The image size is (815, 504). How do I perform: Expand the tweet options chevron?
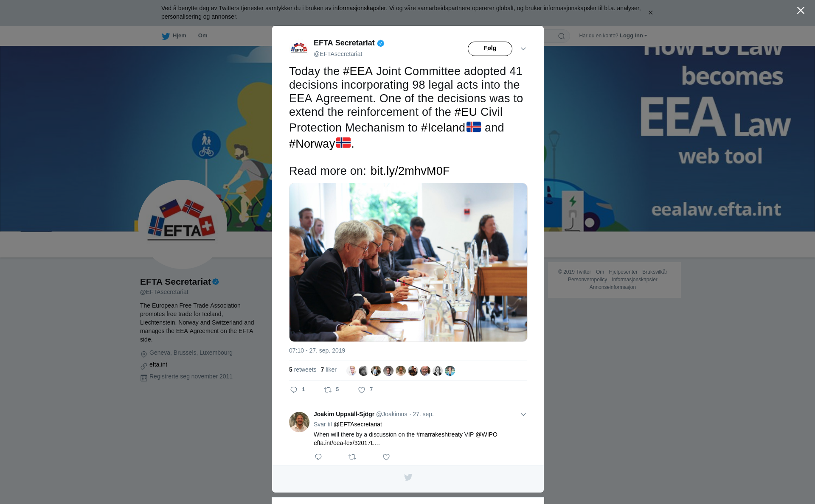(523, 49)
